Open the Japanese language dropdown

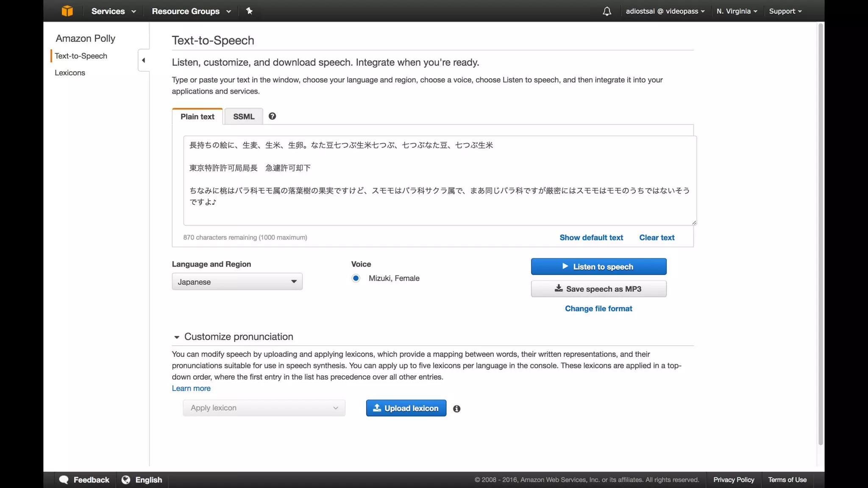pos(237,282)
